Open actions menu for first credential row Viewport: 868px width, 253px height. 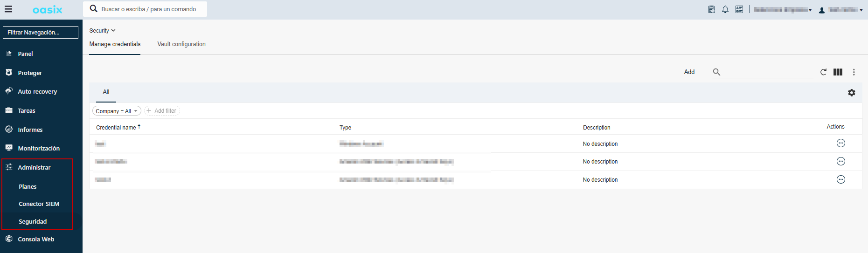click(x=840, y=143)
